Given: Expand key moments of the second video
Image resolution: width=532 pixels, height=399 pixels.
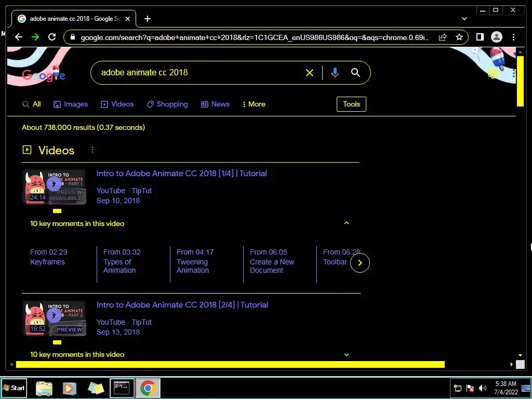Looking at the screenshot, I should (x=347, y=354).
